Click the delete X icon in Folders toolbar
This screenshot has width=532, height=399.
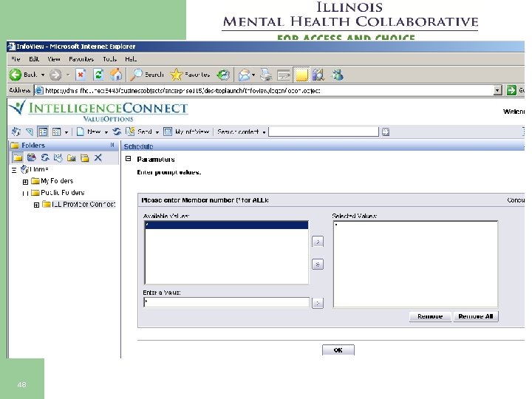98,157
